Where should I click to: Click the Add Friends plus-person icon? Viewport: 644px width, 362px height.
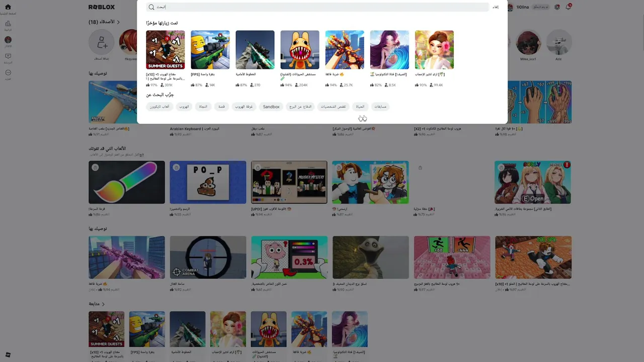point(102,42)
